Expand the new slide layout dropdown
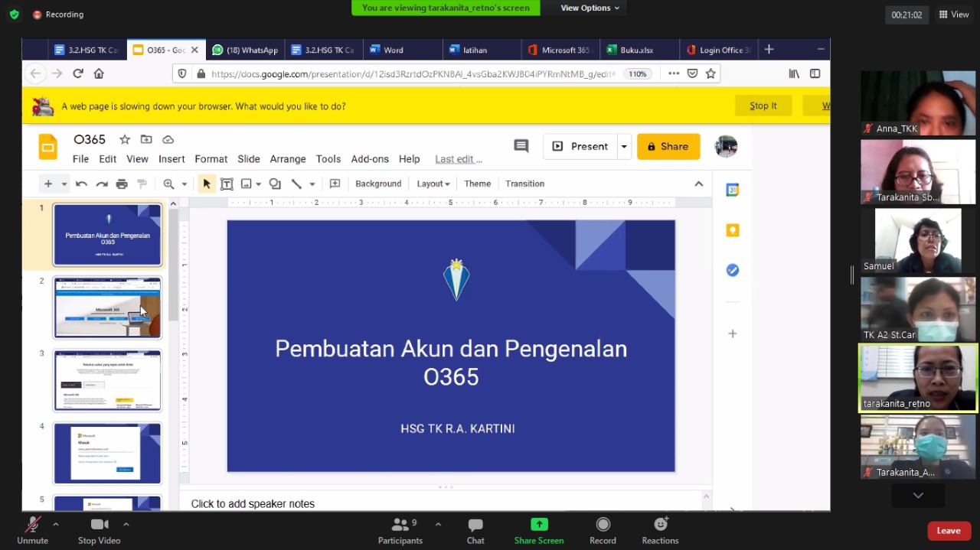Image resolution: width=980 pixels, height=550 pixels. tap(64, 184)
